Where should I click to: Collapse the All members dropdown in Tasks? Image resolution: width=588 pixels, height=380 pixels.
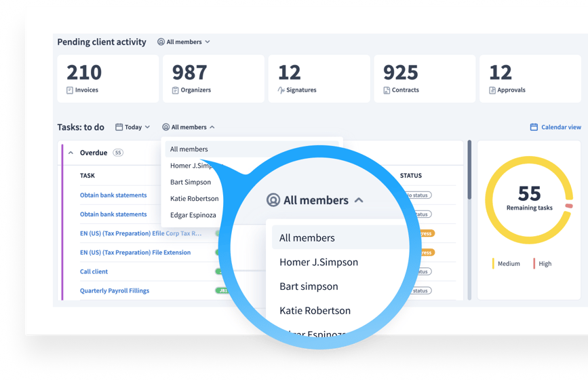point(189,127)
